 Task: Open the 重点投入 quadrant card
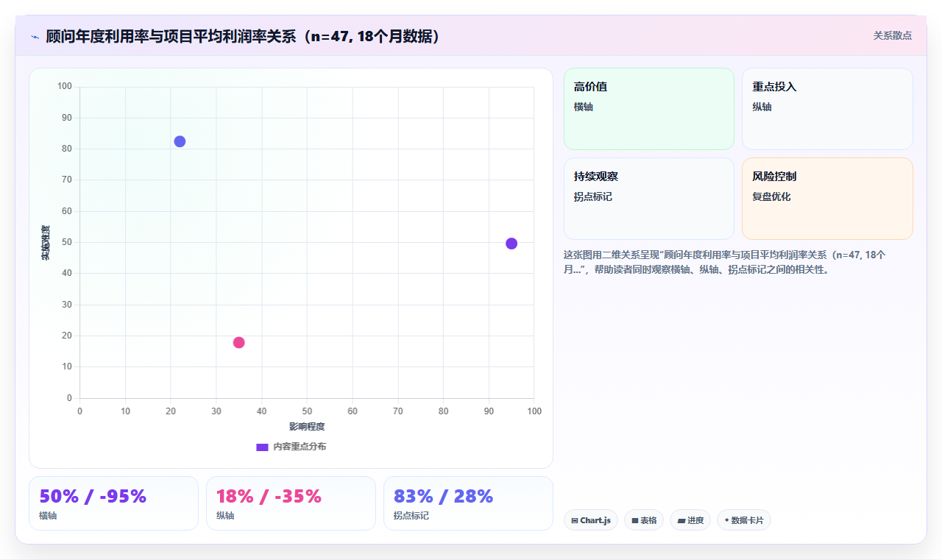[827, 109]
